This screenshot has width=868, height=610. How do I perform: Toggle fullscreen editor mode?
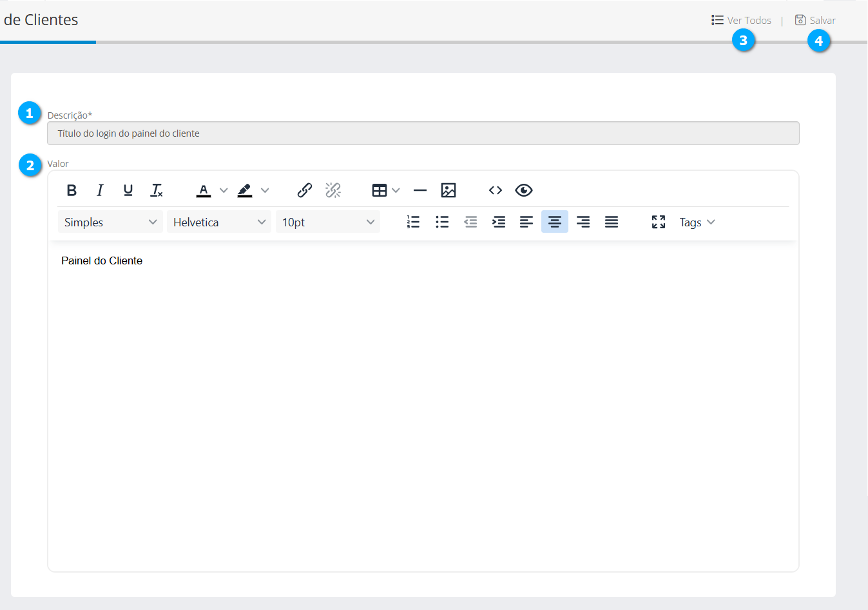coord(659,222)
